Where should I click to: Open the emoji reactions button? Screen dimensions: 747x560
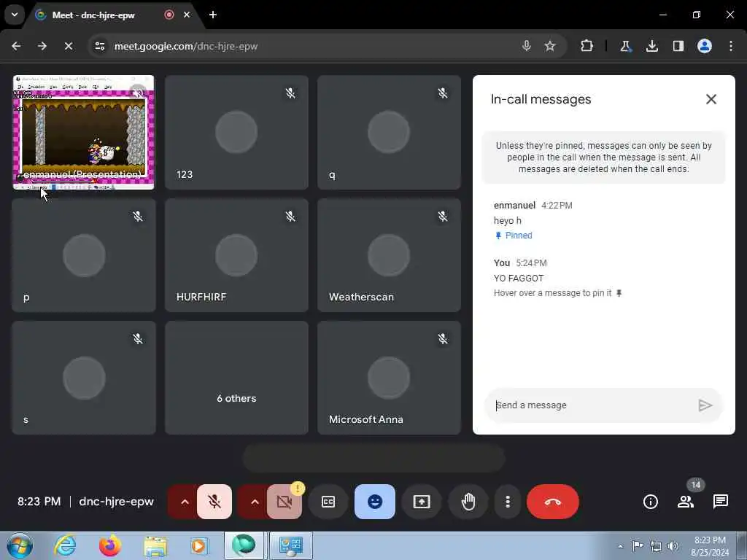375,502
